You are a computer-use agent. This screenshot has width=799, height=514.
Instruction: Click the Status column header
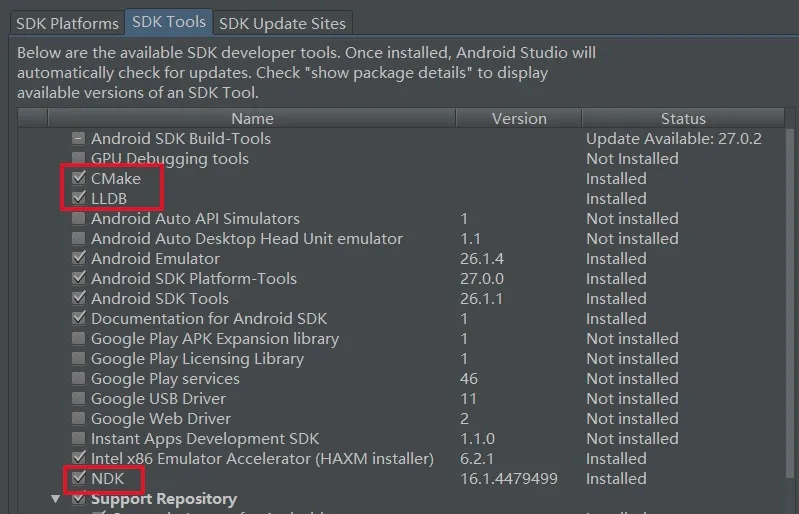tap(683, 118)
